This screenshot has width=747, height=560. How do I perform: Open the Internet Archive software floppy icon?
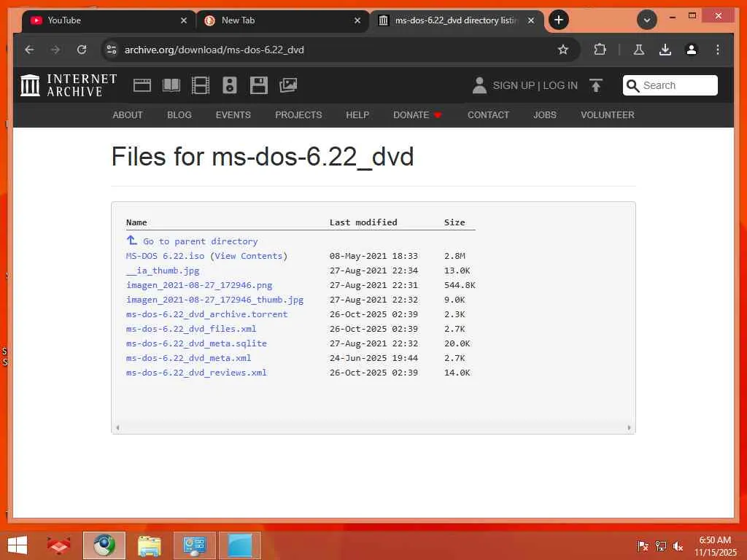(259, 86)
